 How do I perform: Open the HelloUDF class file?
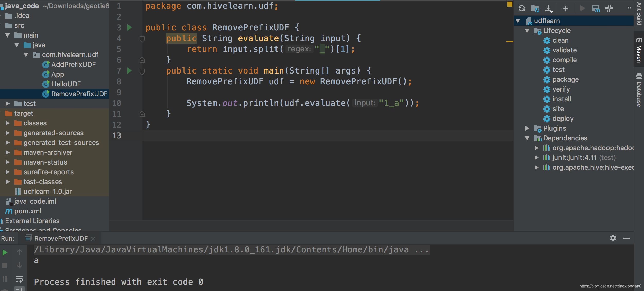click(66, 84)
